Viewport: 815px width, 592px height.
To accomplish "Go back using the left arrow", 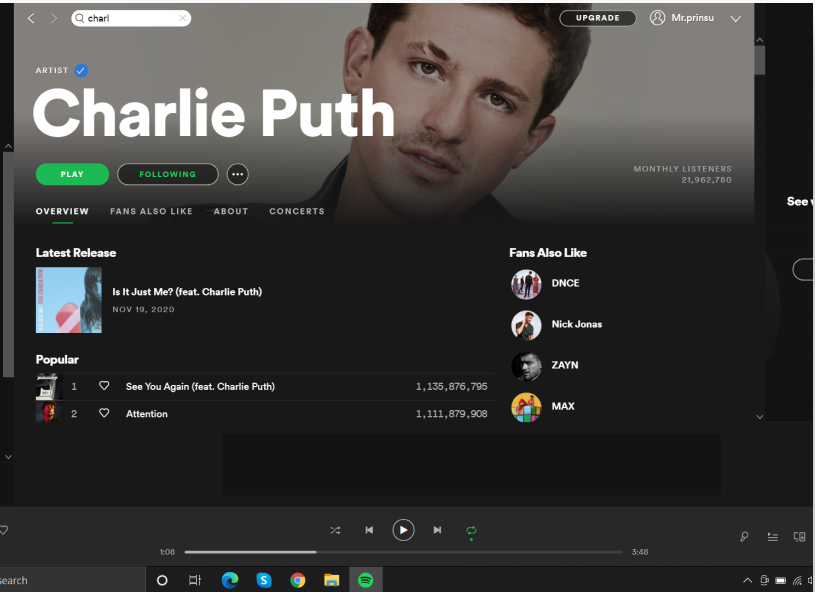I will [31, 18].
